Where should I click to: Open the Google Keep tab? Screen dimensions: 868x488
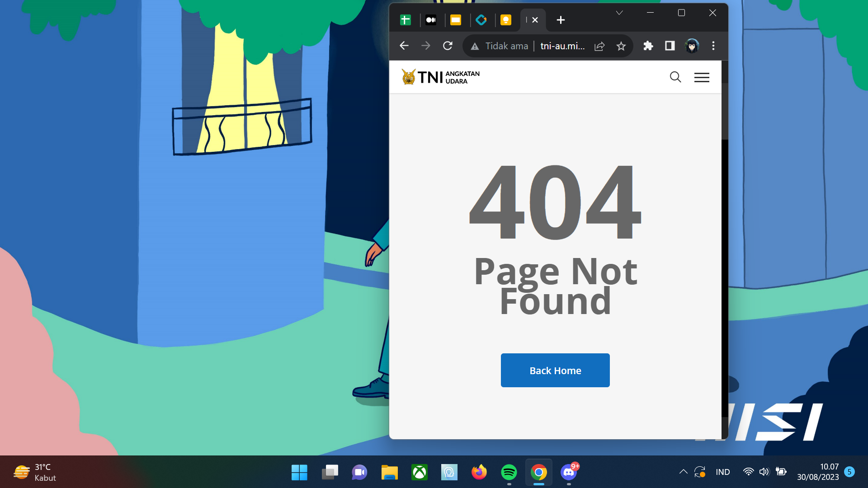click(x=506, y=20)
